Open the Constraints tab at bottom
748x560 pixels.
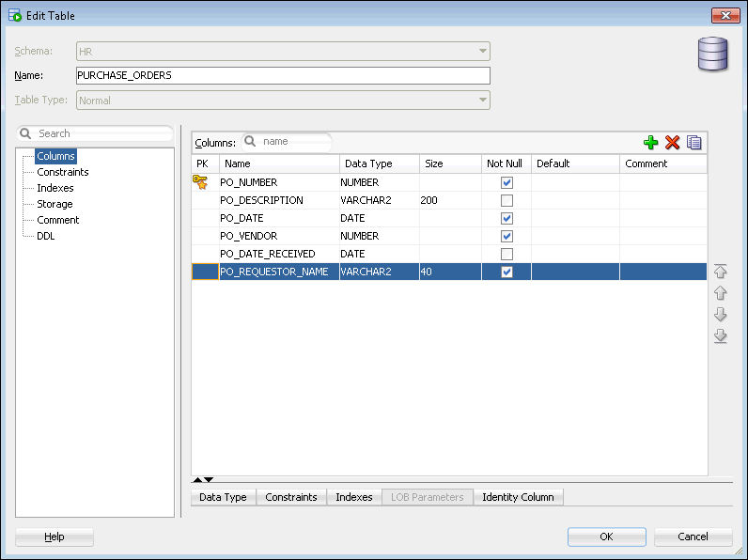coord(290,497)
